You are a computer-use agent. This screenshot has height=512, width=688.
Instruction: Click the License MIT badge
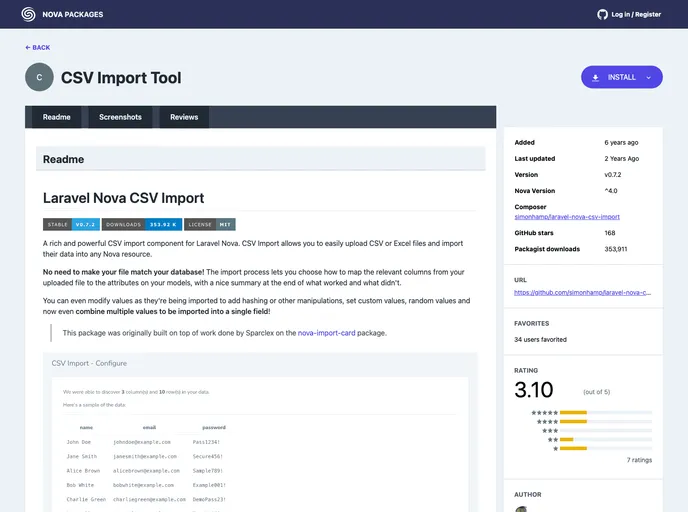tap(210, 224)
